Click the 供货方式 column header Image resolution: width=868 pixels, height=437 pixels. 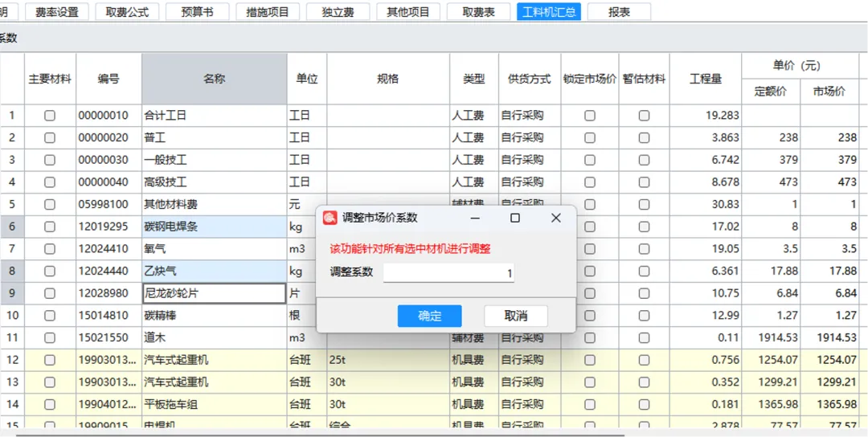click(x=530, y=79)
